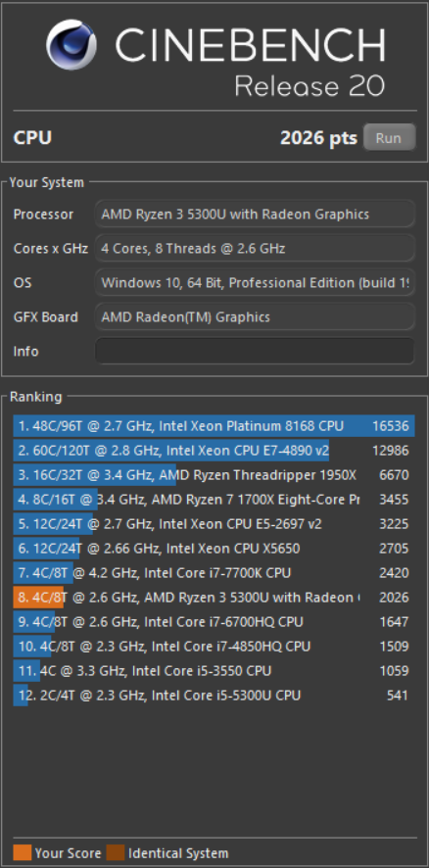Screen dimensions: 429x868
Task: Select the Xeon E5-2697 v2 ranking row
Action: [214, 524]
